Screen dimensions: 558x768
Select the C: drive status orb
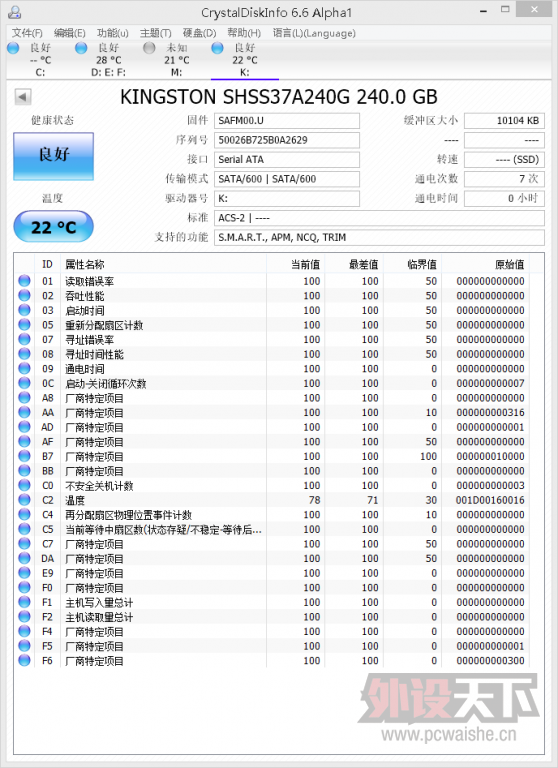pyautogui.click(x=13, y=48)
